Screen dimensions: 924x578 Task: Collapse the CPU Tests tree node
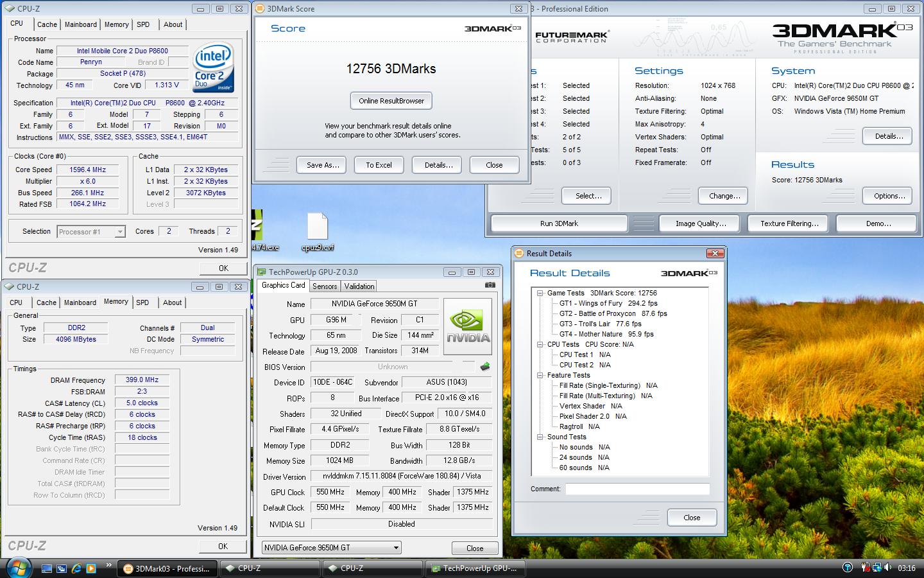pos(541,344)
